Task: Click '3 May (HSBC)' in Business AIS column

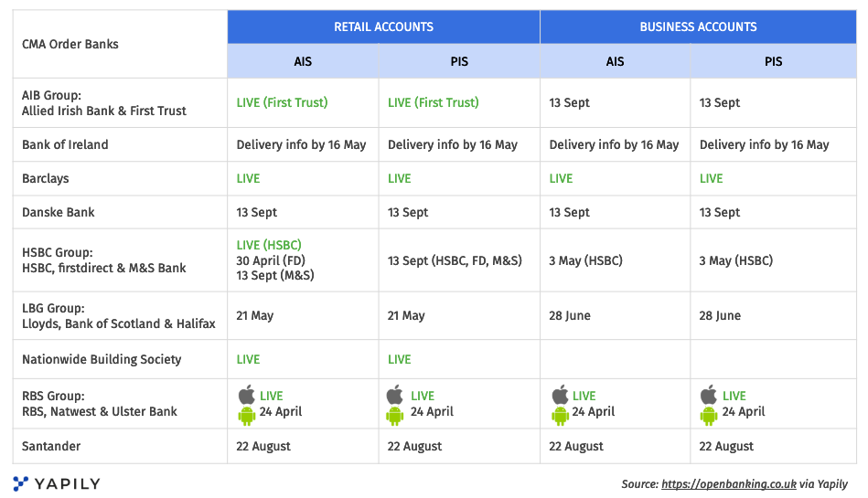Action: coord(585,260)
